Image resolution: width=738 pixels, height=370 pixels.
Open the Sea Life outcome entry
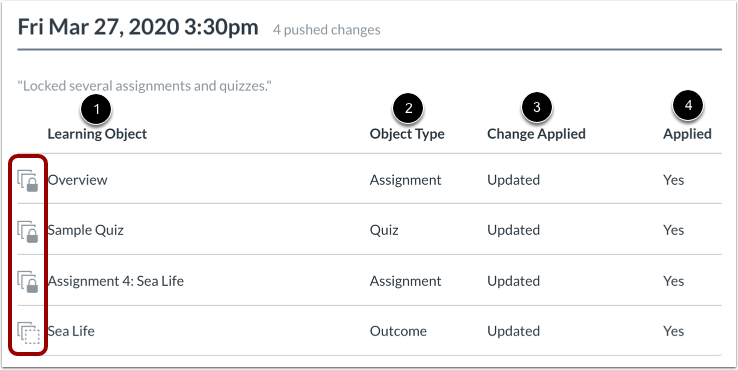click(x=71, y=331)
